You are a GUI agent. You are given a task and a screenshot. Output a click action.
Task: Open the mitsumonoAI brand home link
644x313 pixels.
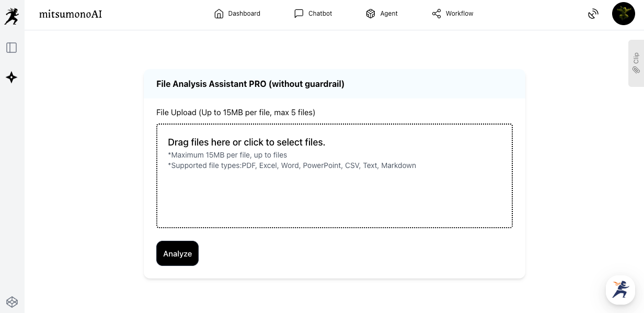[71, 14]
